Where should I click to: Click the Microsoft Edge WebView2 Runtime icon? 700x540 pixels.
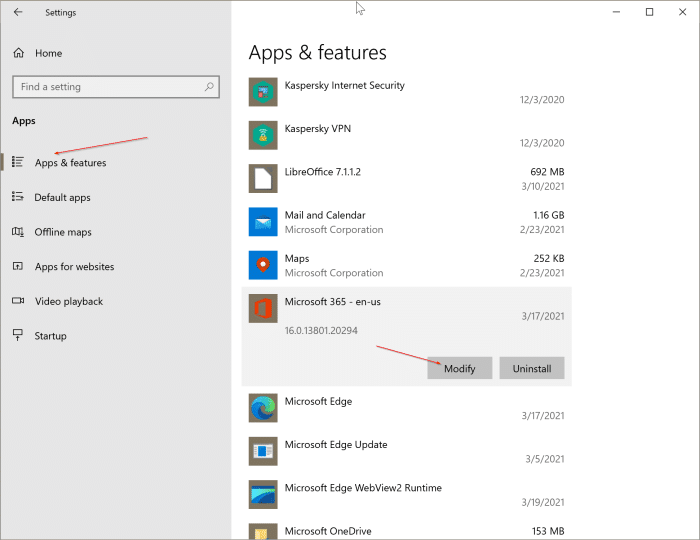(262, 494)
